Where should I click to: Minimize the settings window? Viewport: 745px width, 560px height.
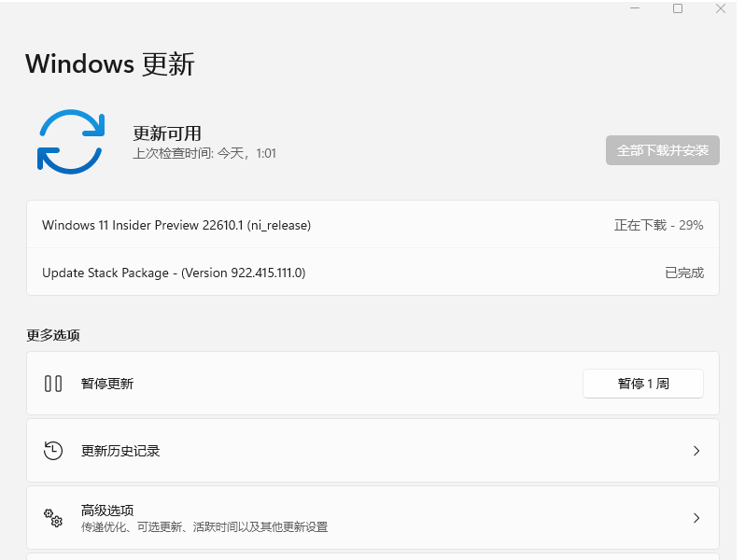point(635,8)
